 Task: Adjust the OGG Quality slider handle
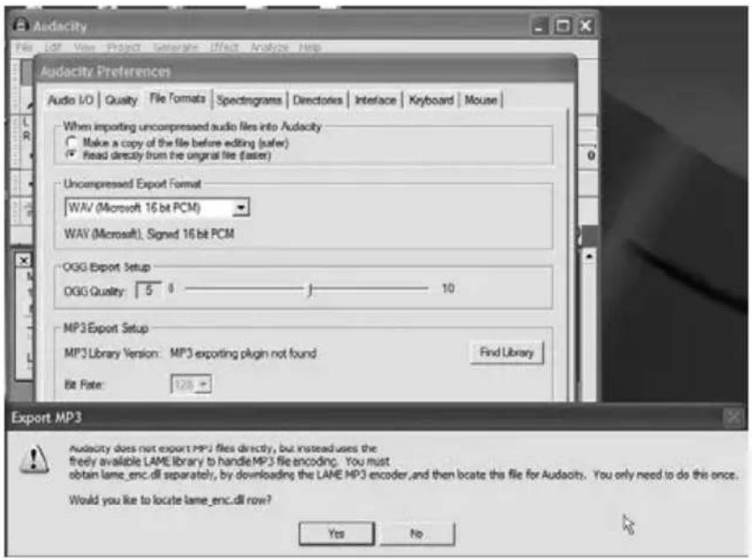click(310, 289)
